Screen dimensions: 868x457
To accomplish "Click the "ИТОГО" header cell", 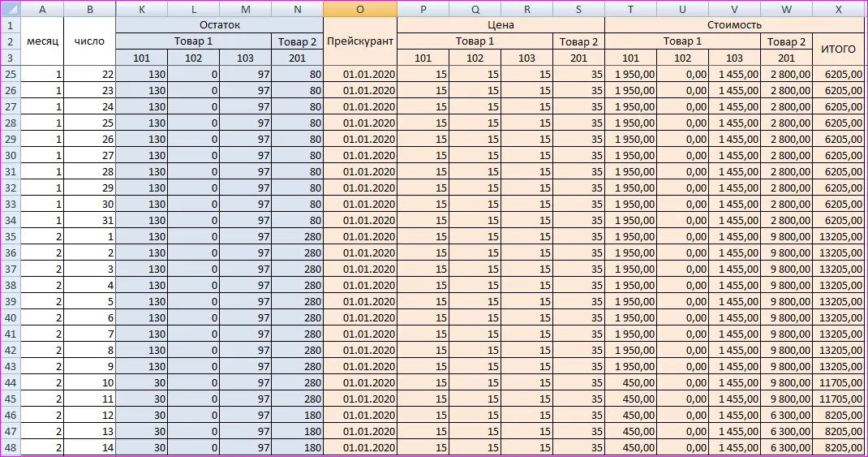I will (x=838, y=50).
